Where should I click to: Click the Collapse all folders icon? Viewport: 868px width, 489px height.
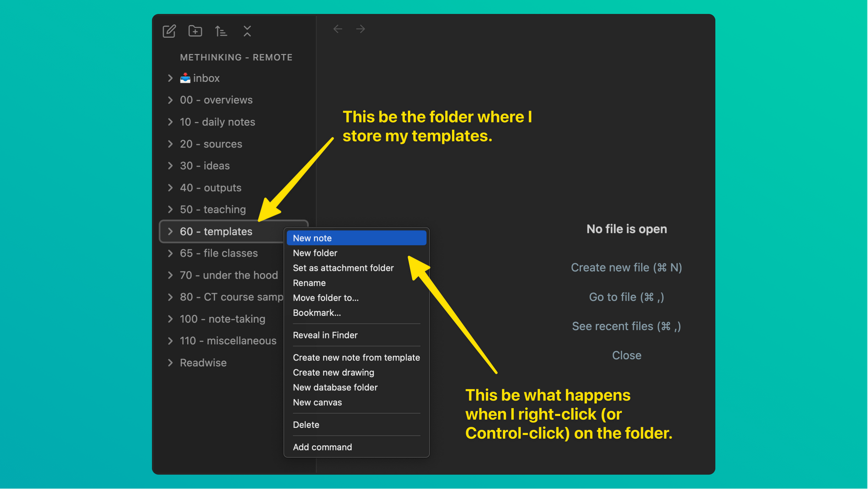tap(247, 31)
